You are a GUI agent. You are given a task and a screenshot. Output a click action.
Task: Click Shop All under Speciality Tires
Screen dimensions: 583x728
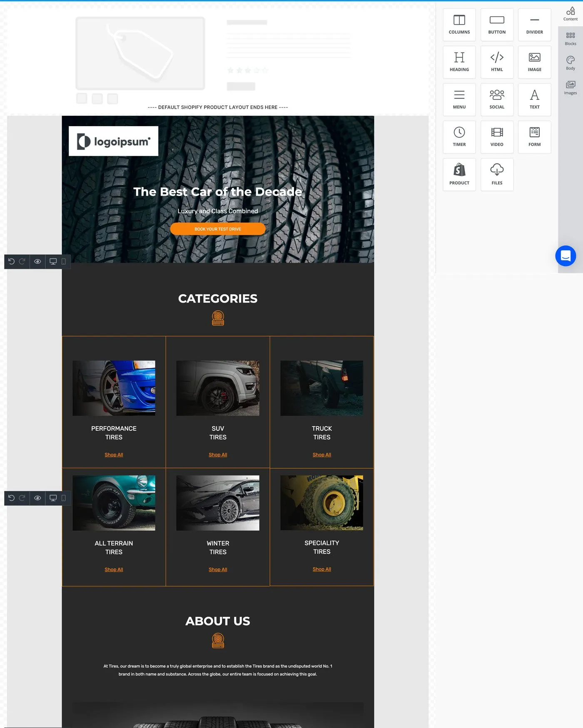click(x=322, y=569)
